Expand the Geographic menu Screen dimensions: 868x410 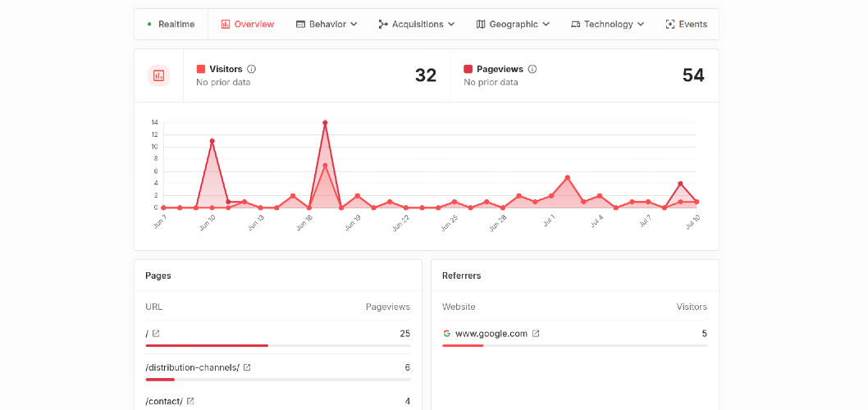coord(513,25)
